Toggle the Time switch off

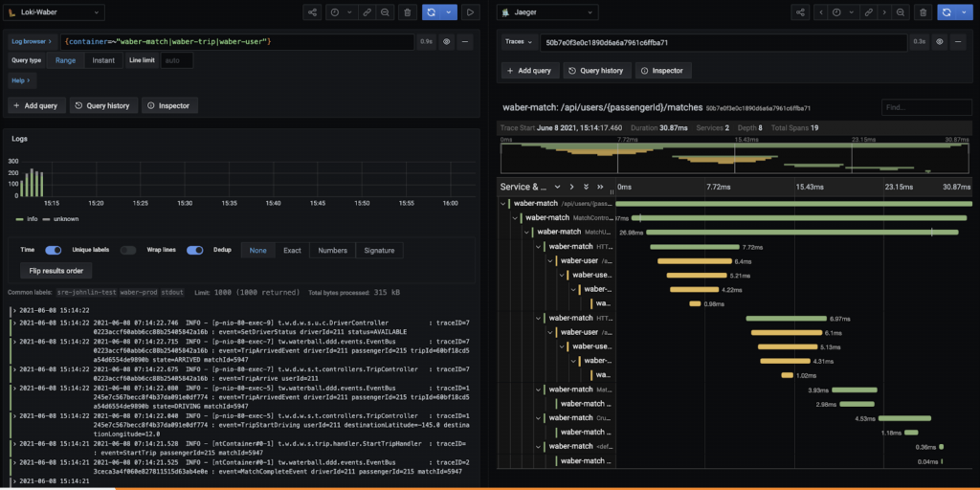[x=54, y=250]
